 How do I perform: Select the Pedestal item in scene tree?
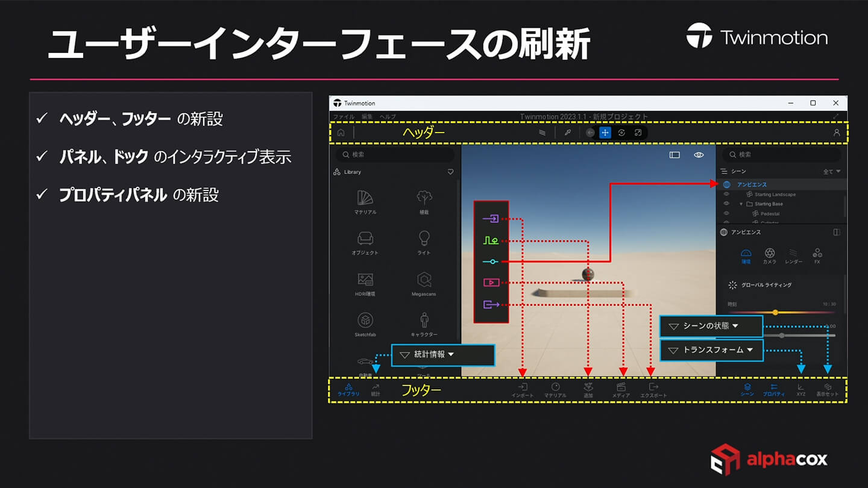point(771,213)
